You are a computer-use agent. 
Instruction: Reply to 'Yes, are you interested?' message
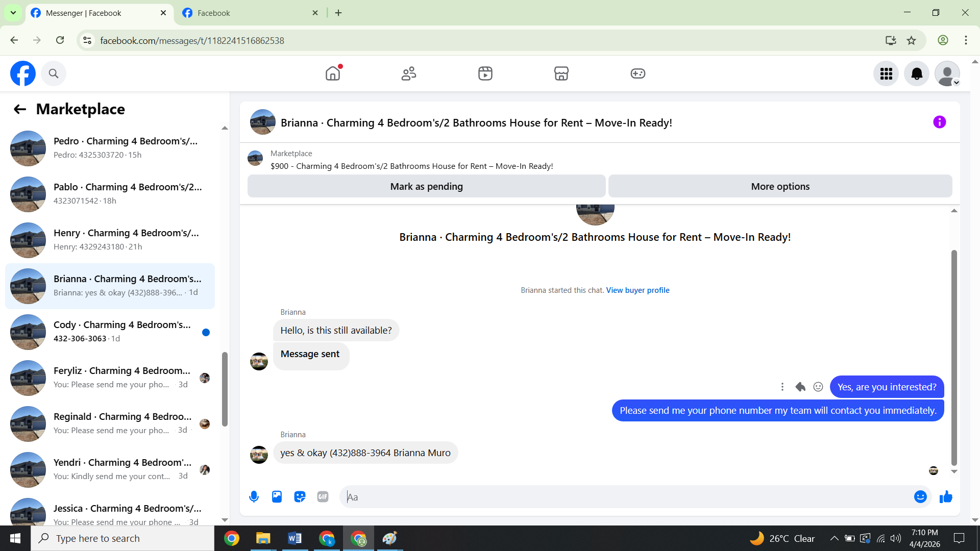pos(800,387)
